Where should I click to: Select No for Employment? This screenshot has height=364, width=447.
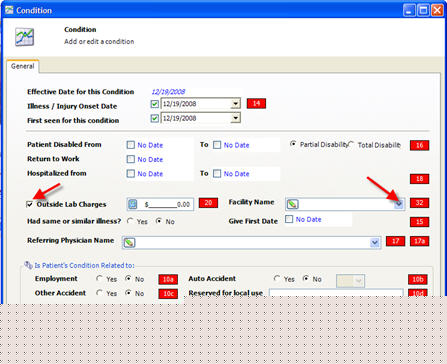128,278
